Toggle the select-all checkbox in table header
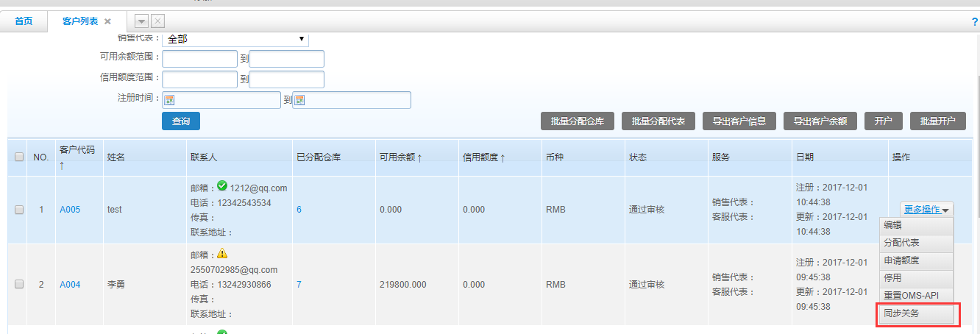 [x=19, y=157]
